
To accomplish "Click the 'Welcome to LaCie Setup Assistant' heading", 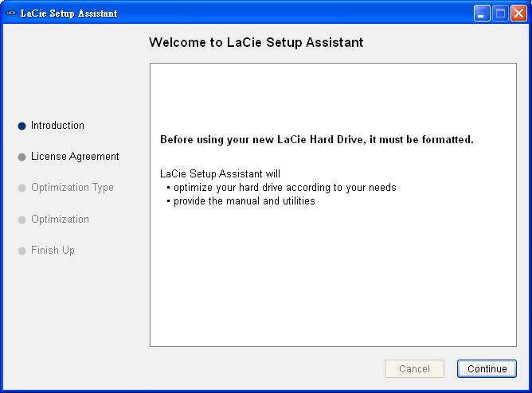I will pos(256,43).
